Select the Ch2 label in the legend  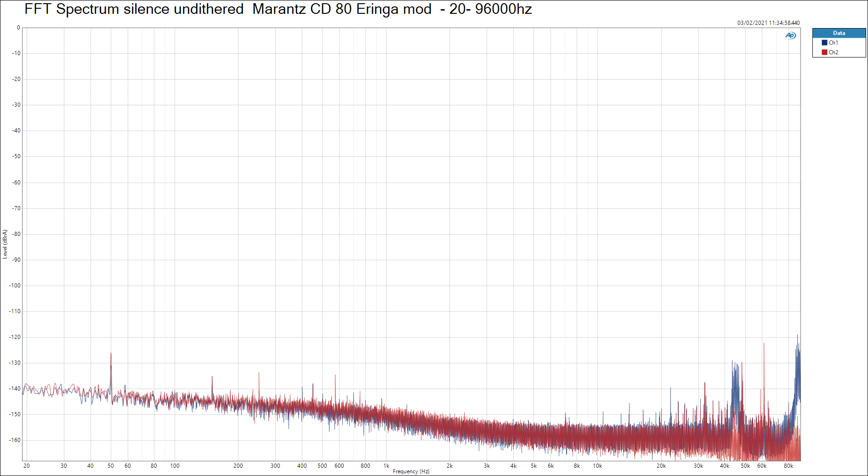tap(833, 52)
